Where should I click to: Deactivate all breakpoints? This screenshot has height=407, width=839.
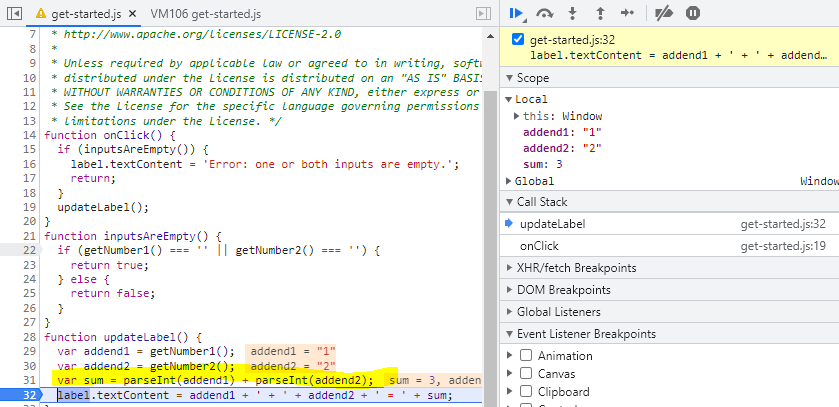tap(664, 13)
